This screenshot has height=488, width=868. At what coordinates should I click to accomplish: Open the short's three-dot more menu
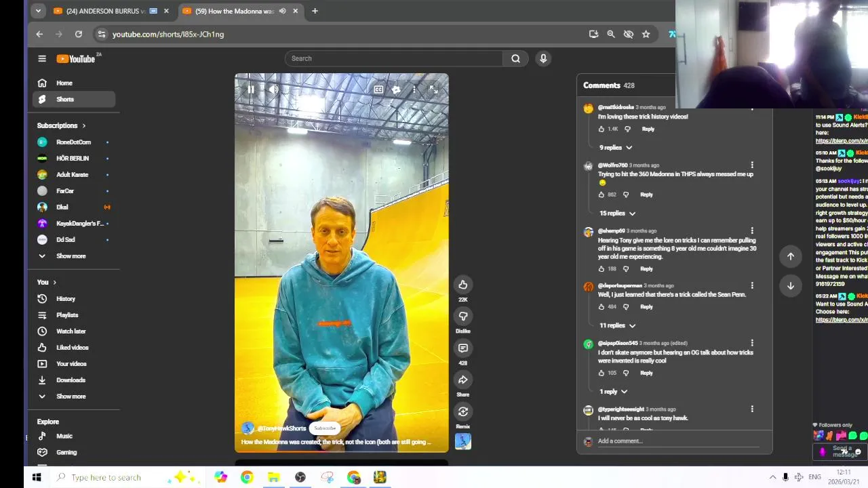pyautogui.click(x=414, y=89)
